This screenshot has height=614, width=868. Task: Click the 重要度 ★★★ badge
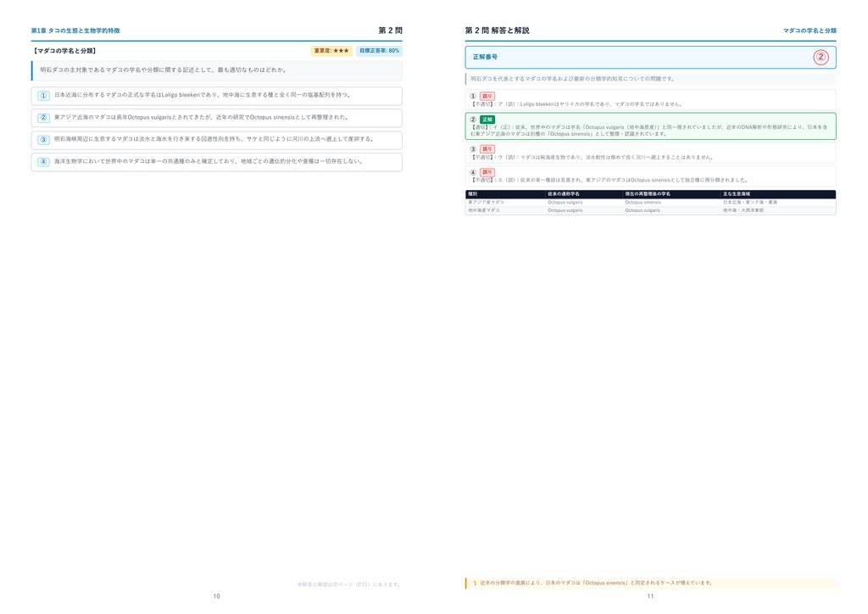(x=331, y=51)
